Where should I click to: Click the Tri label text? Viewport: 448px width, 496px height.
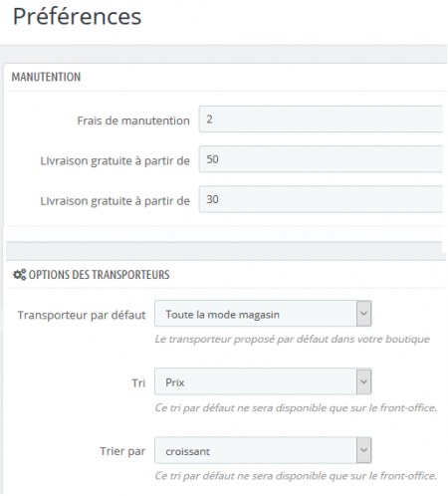click(138, 383)
